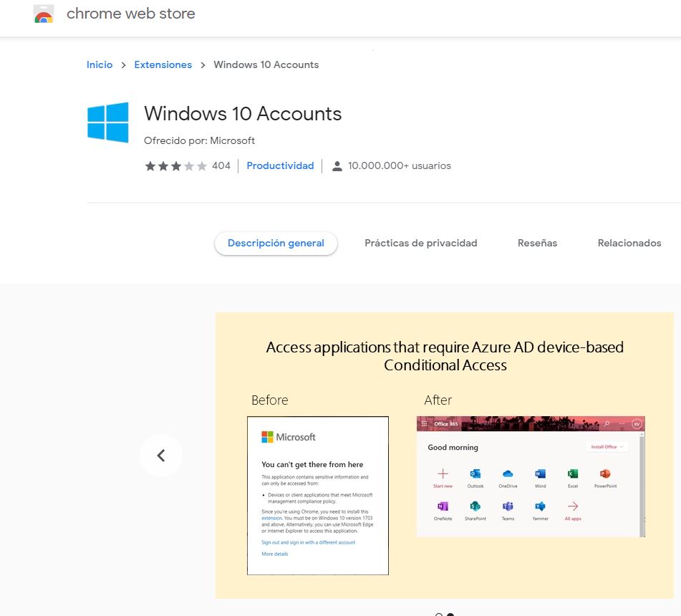Select the second carousel dot indicator

coord(450,615)
